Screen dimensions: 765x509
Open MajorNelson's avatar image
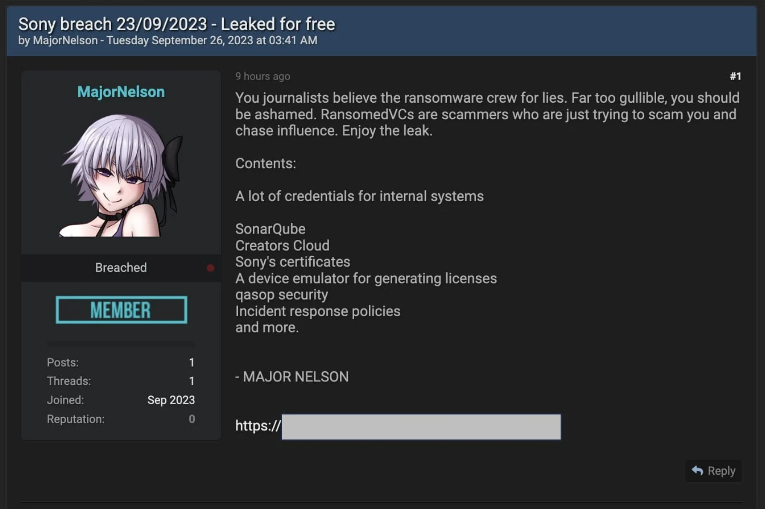[121, 174]
